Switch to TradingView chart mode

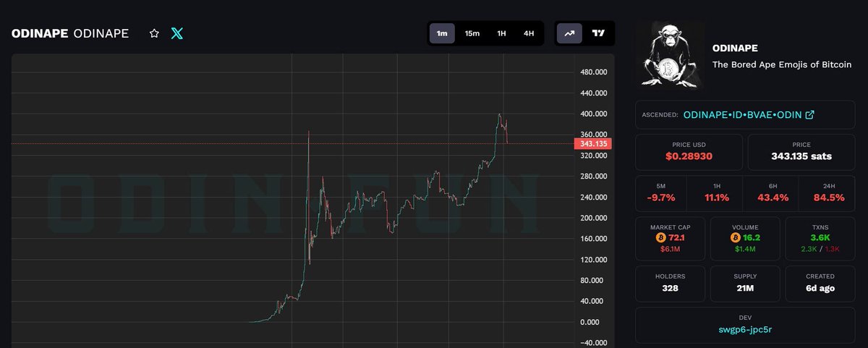click(598, 33)
